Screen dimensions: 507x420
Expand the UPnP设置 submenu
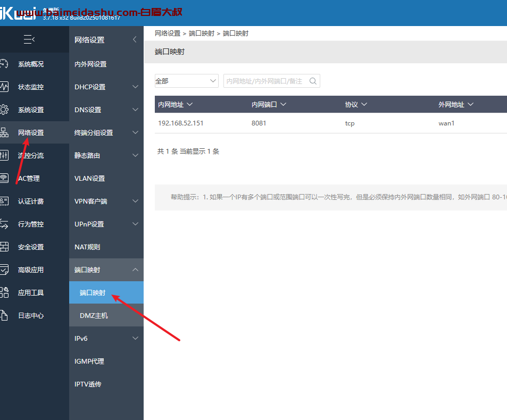click(136, 224)
